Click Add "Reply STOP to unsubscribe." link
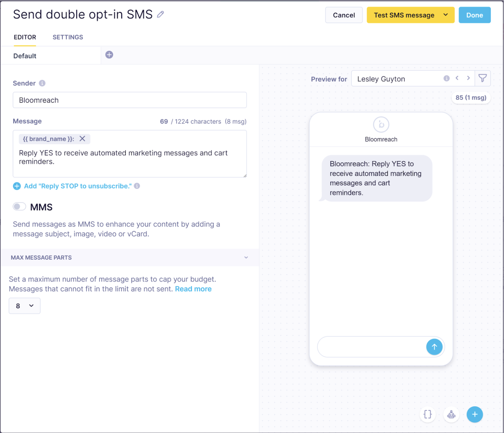Screen dimensions: 504x433 (78, 186)
